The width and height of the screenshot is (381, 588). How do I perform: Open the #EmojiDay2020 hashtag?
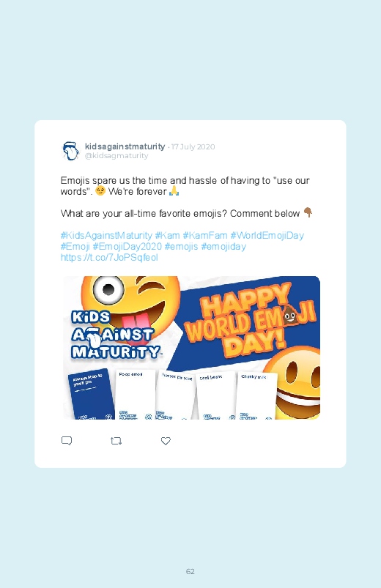tap(127, 246)
